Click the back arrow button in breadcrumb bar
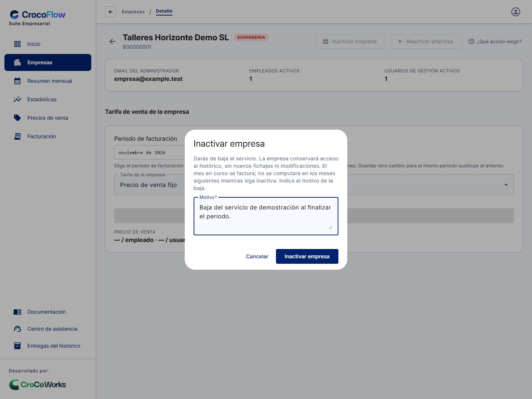Image resolution: width=532 pixels, height=399 pixels. click(x=110, y=12)
